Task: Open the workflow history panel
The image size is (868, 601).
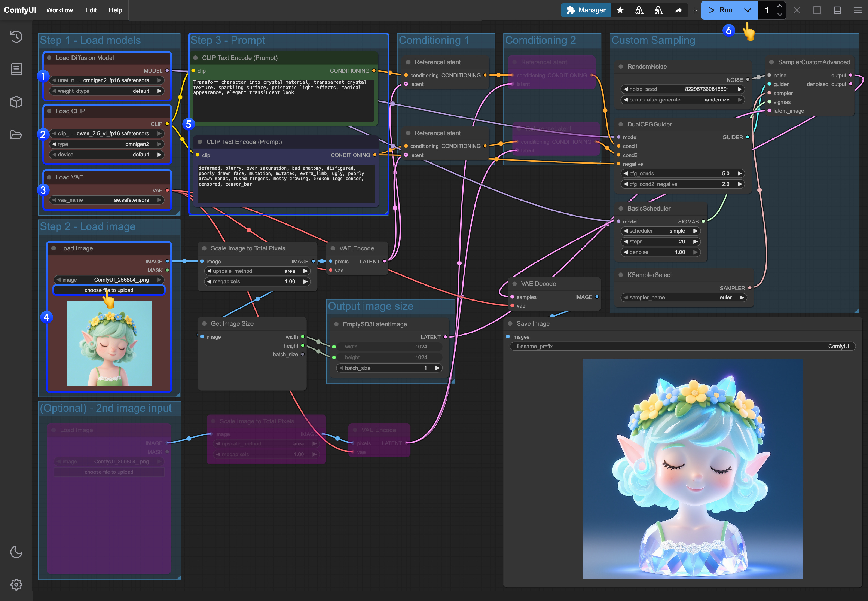Action: pos(16,37)
